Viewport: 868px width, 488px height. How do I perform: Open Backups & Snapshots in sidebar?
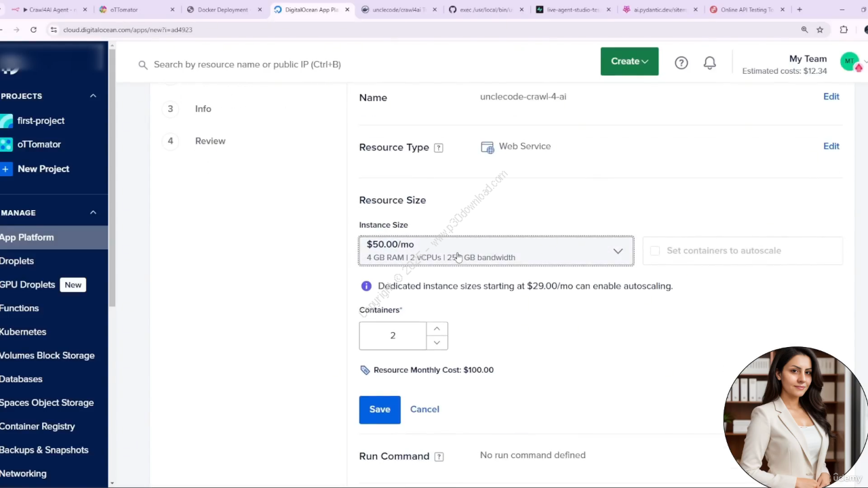[x=44, y=450]
